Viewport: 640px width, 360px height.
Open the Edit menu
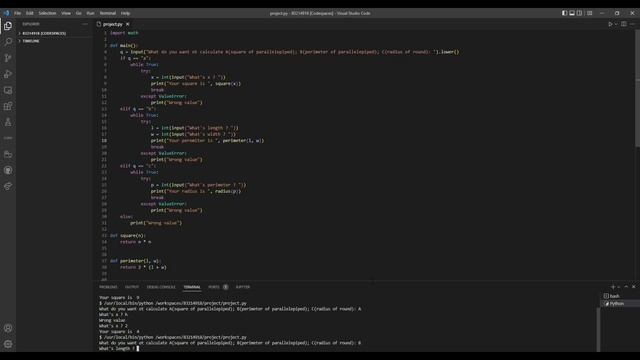coord(29,13)
